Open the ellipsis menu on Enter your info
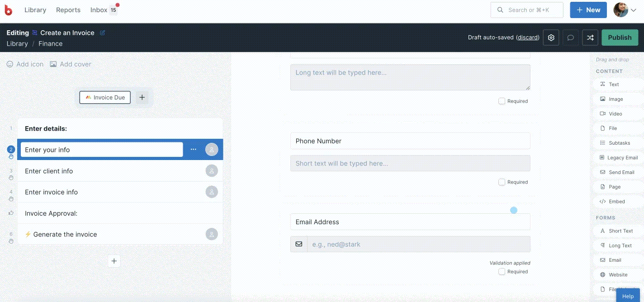 point(193,149)
